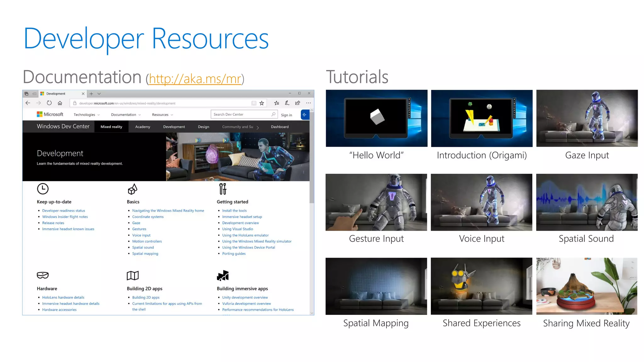The width and height of the screenshot is (644, 362).
Task: Open the tab list chevron
Action: click(x=99, y=94)
